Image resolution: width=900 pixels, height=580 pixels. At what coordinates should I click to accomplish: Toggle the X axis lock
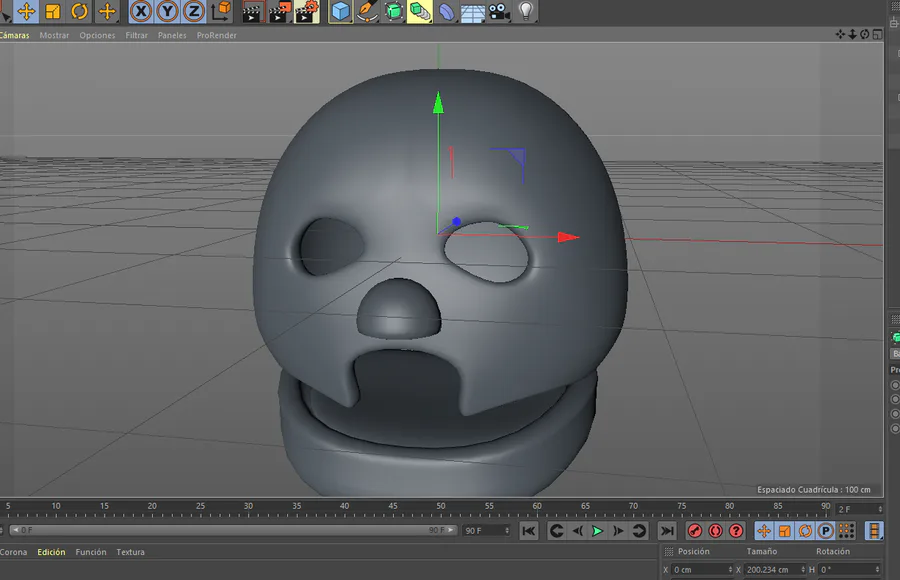click(142, 12)
